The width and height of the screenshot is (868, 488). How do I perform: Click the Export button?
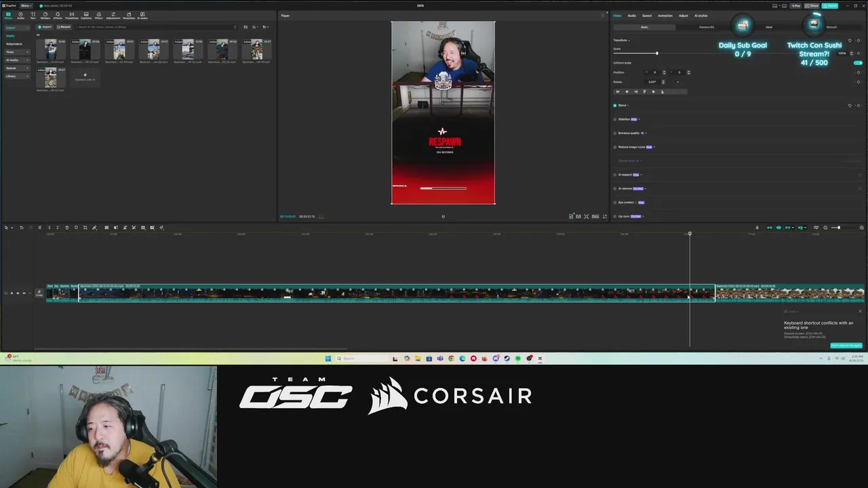(829, 5)
